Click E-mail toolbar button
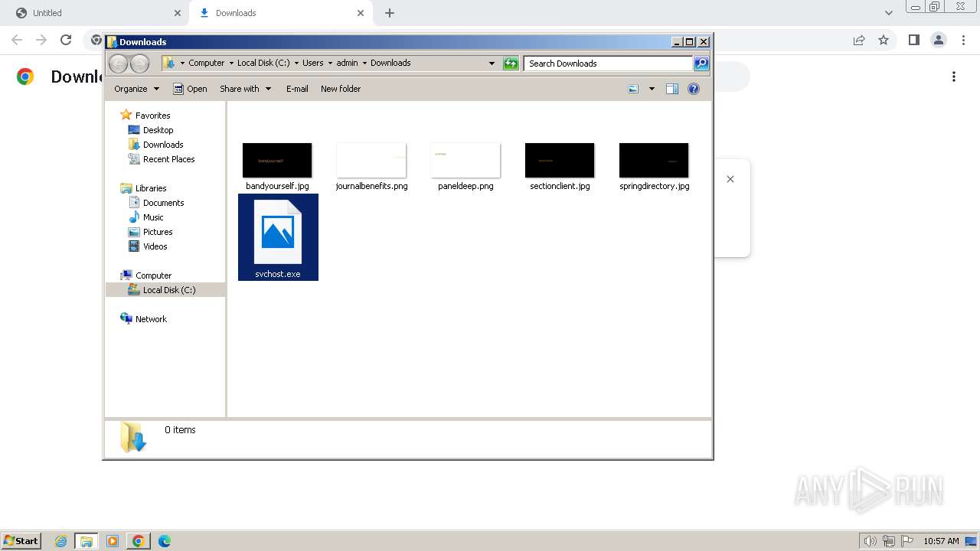 coord(297,89)
